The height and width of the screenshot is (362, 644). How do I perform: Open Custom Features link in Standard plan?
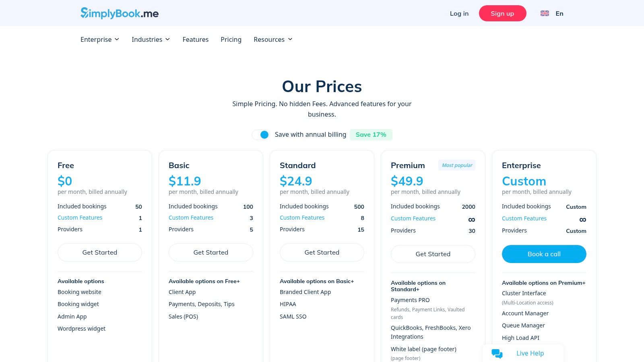302,218
